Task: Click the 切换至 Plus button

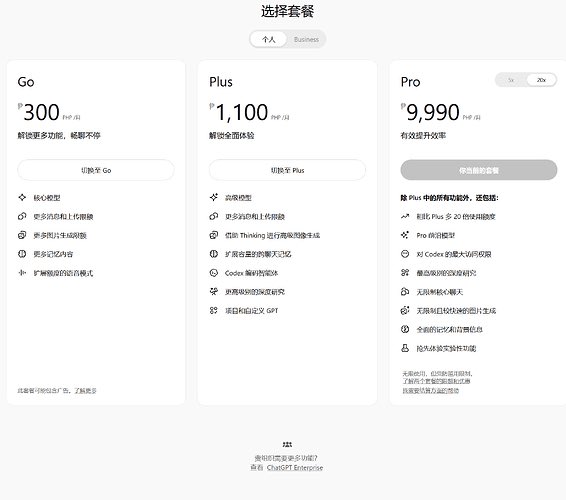Action: click(x=287, y=170)
